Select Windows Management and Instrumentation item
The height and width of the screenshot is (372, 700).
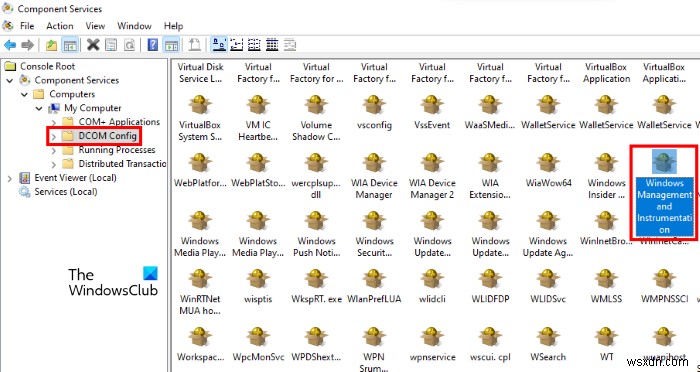[x=664, y=192]
